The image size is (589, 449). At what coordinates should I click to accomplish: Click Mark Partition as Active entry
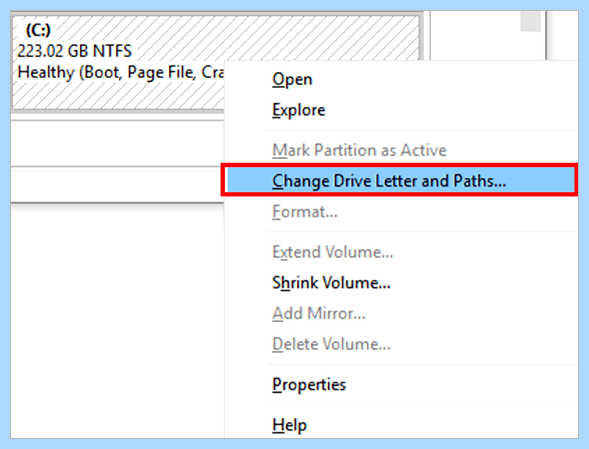401,150
